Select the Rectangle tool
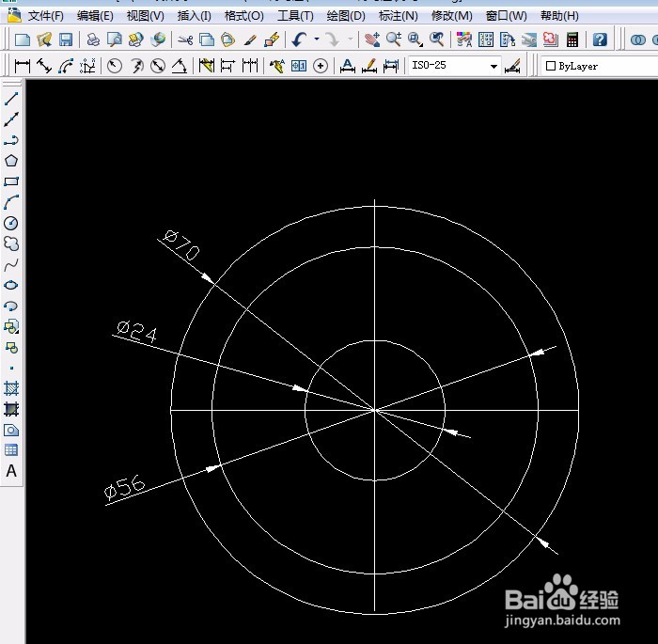Viewport: 658px width, 644px height. [x=11, y=181]
